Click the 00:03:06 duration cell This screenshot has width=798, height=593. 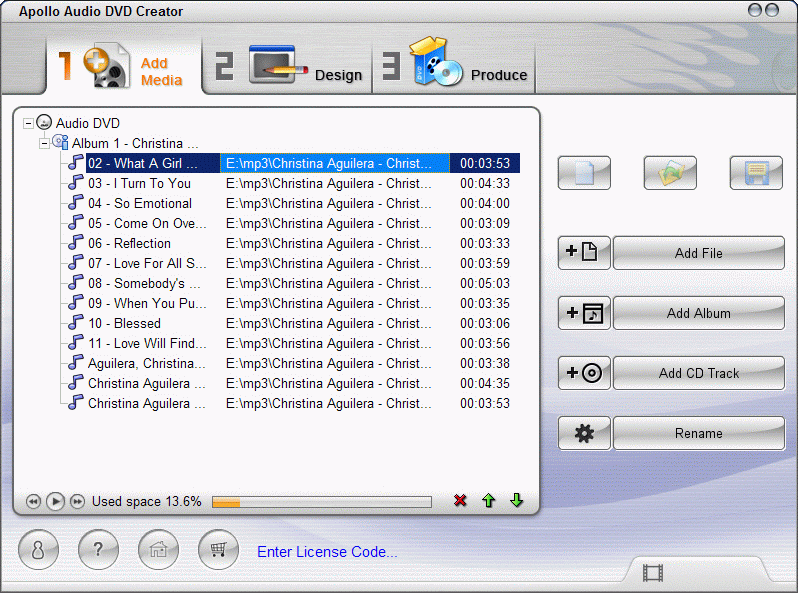(x=484, y=323)
